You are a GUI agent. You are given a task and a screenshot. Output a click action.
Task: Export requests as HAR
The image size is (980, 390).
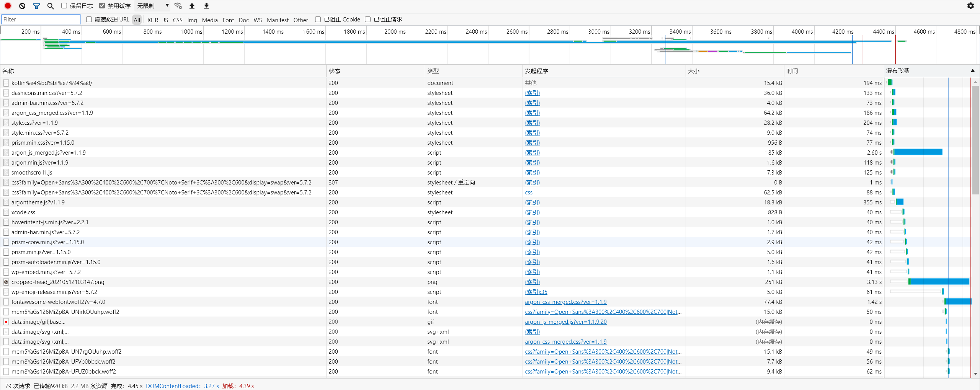pyautogui.click(x=206, y=6)
